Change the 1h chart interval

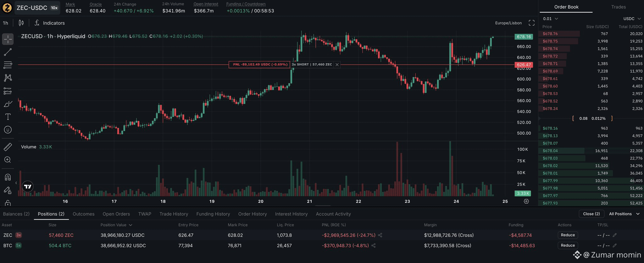click(6, 23)
